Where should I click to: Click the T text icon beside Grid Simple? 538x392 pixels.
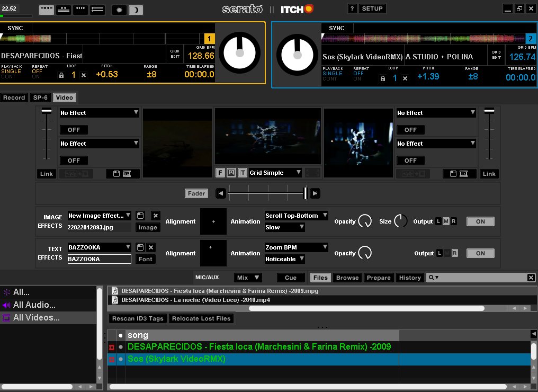click(243, 173)
